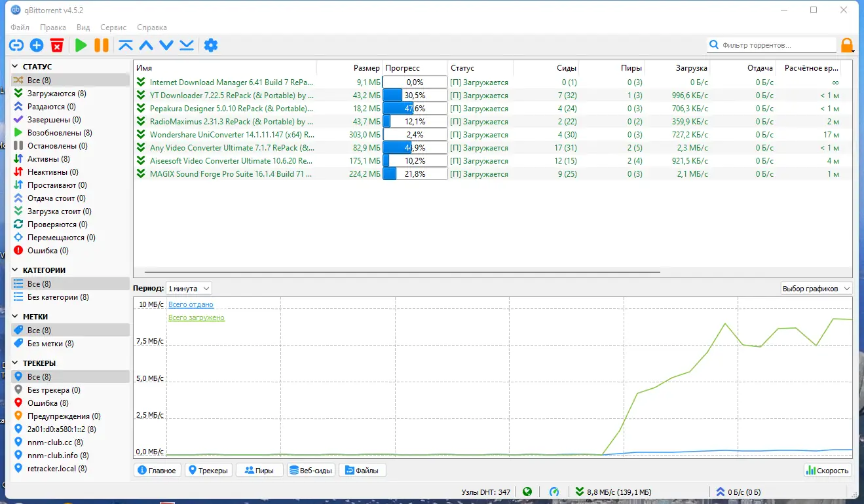Open the Файл menu
The image size is (864, 504).
click(x=20, y=27)
